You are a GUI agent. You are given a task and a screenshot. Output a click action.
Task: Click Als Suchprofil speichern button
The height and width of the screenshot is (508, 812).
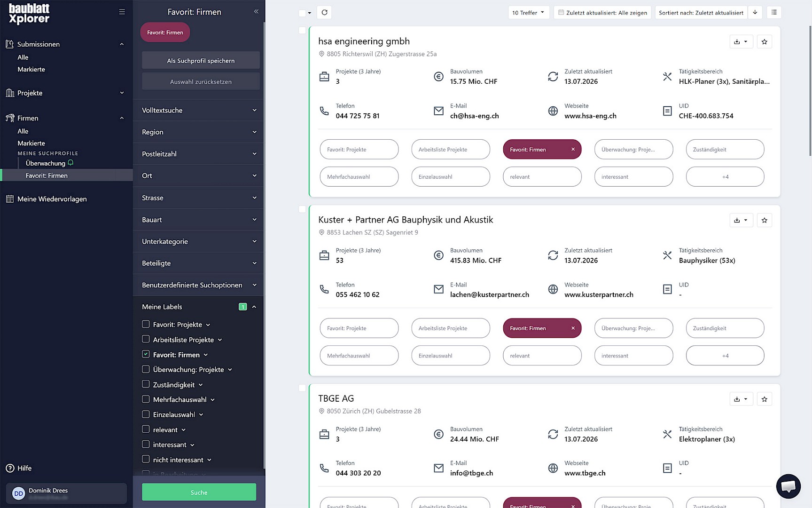201,61
